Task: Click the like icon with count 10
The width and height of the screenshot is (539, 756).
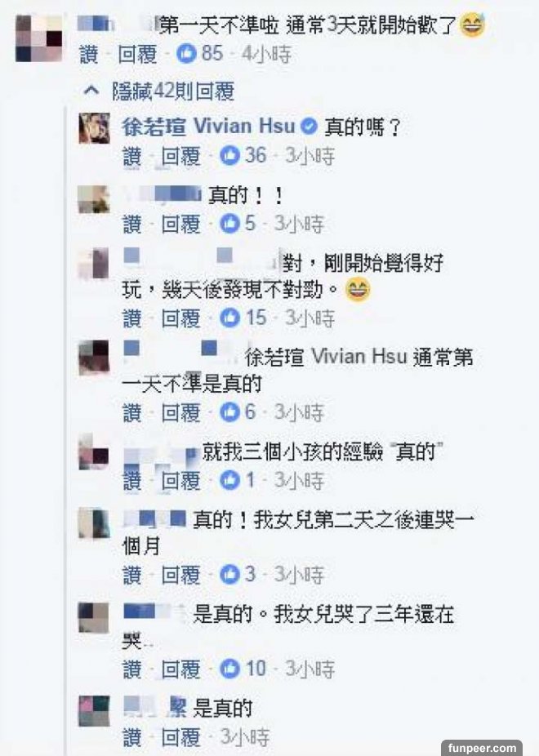Action: (x=229, y=669)
